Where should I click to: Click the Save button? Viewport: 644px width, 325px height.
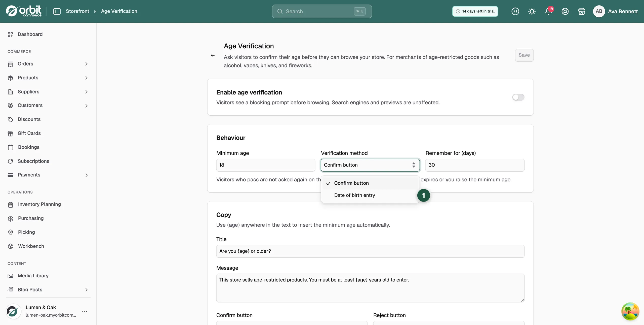tap(524, 55)
